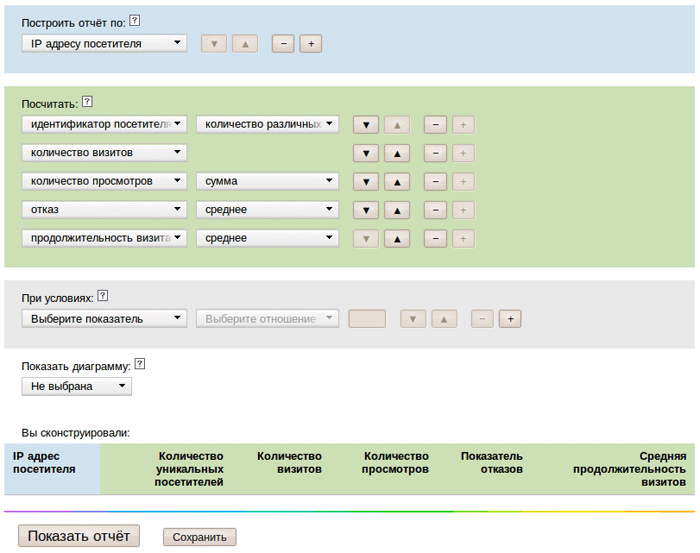Open Выберите отношение dropdown
Image resolution: width=700 pixels, height=553 pixels.
tap(267, 319)
